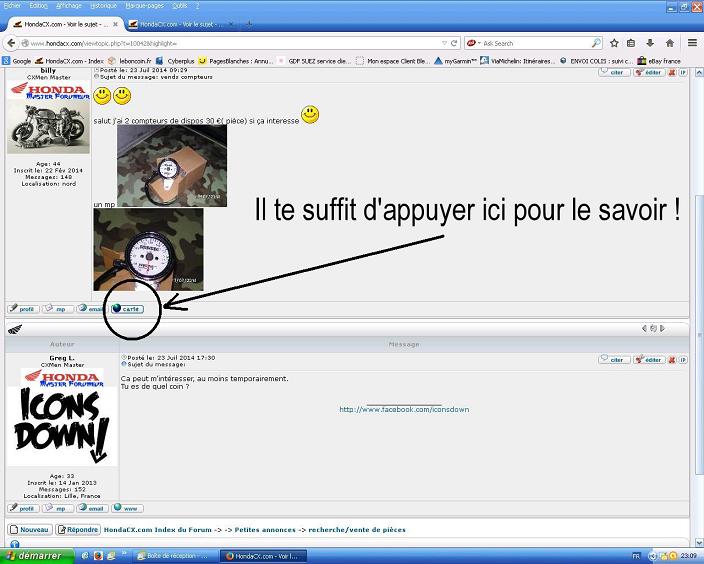The width and height of the screenshot is (704, 564).
Task: Open the Google bookmark
Action: point(17,61)
